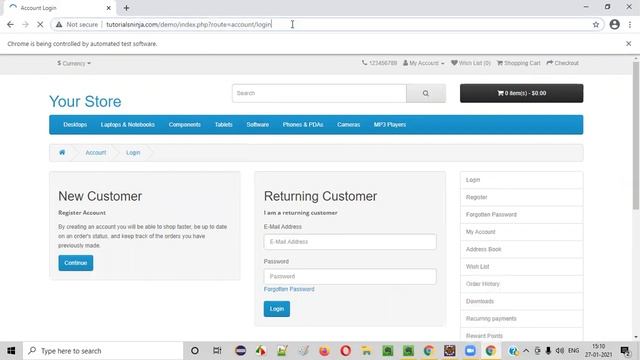Image resolution: width=640 pixels, height=360 pixels.
Task: Open the Shopping Cart header link
Action: (x=518, y=63)
